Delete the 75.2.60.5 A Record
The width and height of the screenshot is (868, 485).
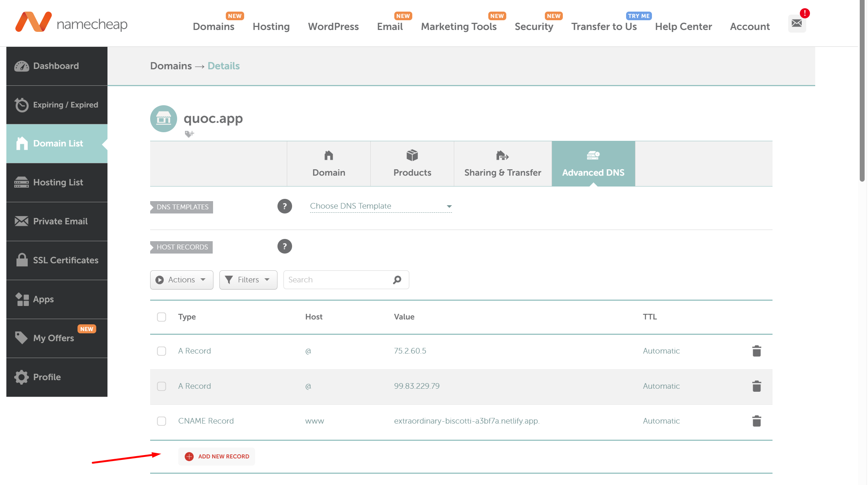(x=756, y=351)
